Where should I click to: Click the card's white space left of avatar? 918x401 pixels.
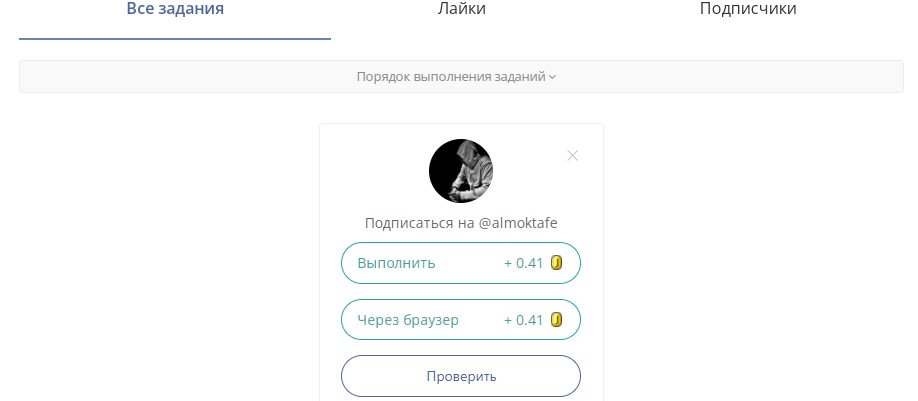click(370, 170)
